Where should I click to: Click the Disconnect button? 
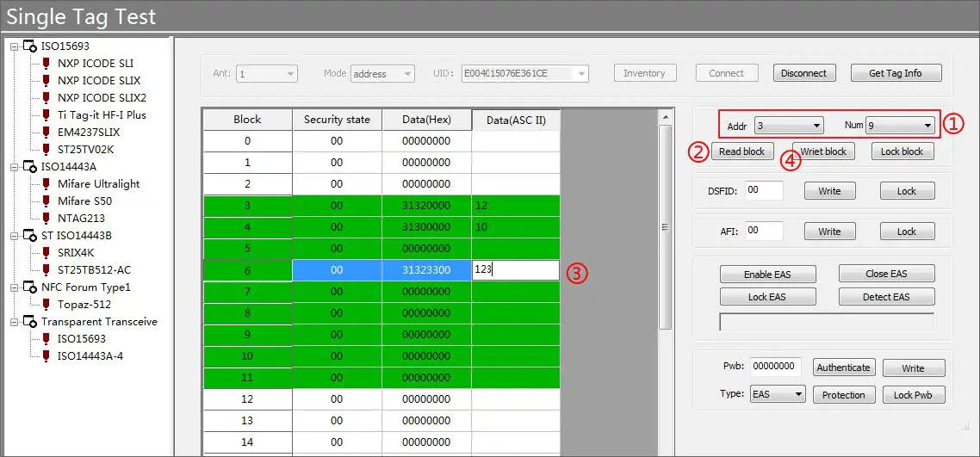[803, 73]
